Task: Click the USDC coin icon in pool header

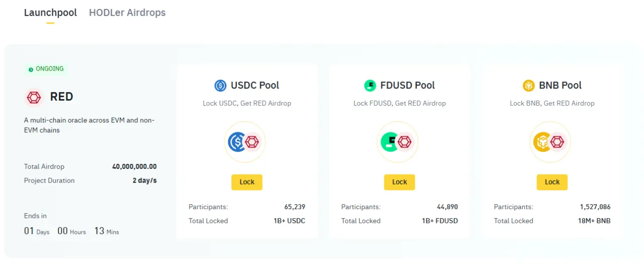Action: (x=220, y=85)
